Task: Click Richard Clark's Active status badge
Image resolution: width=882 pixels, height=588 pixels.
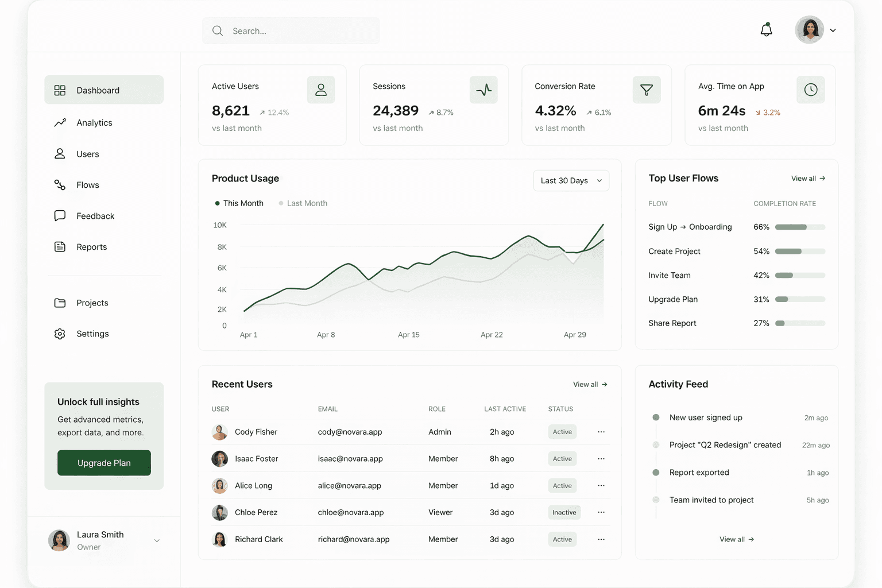Action: (562, 539)
